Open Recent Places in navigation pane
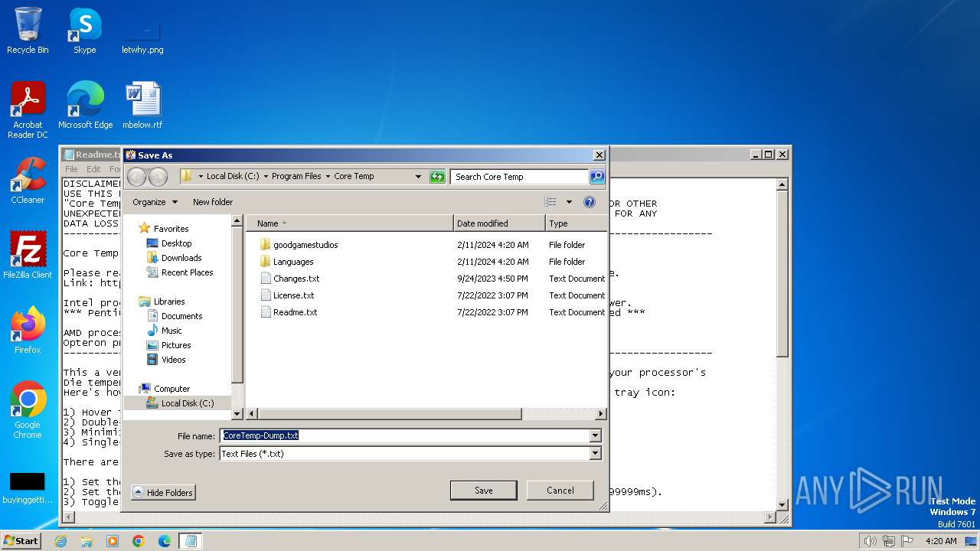Screen dimensions: 980x551 [187, 272]
